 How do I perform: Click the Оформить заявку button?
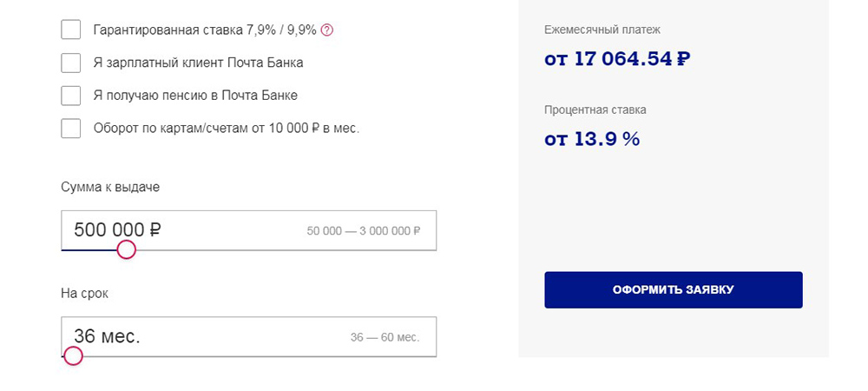tap(674, 289)
